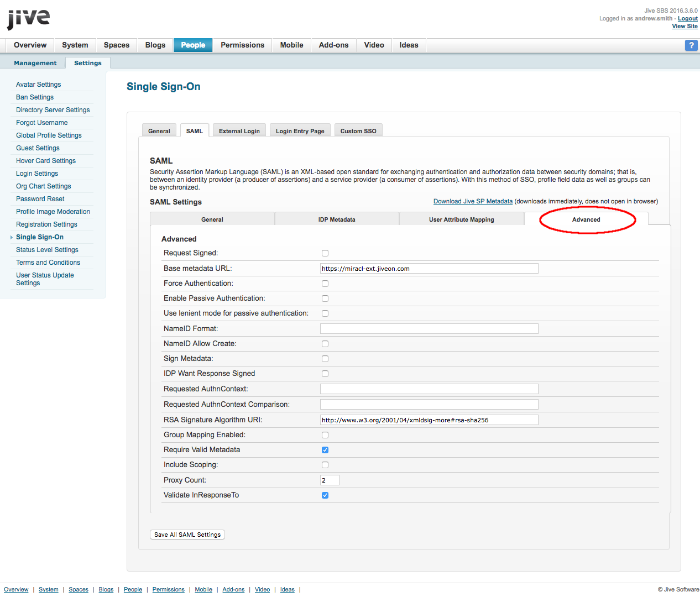Open the Mobile menu tab
The width and height of the screenshot is (700, 597).
[291, 45]
